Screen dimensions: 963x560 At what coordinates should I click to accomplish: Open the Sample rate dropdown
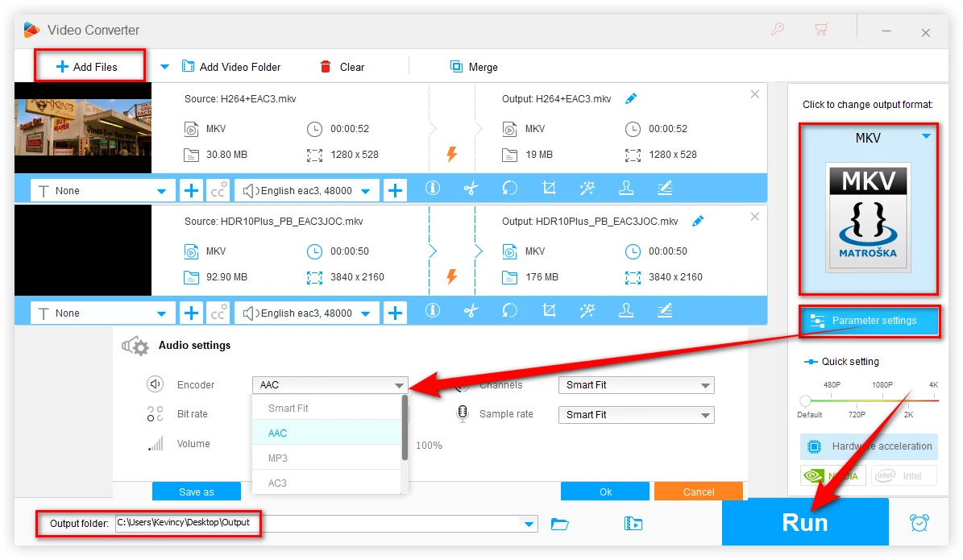click(x=636, y=415)
